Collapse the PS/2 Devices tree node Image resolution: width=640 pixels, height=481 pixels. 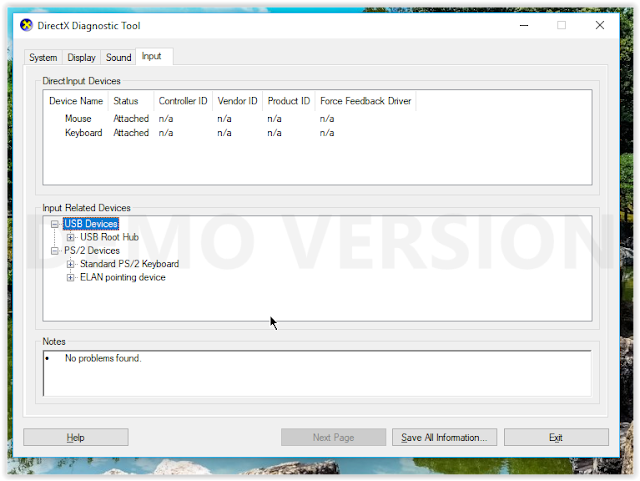point(55,251)
